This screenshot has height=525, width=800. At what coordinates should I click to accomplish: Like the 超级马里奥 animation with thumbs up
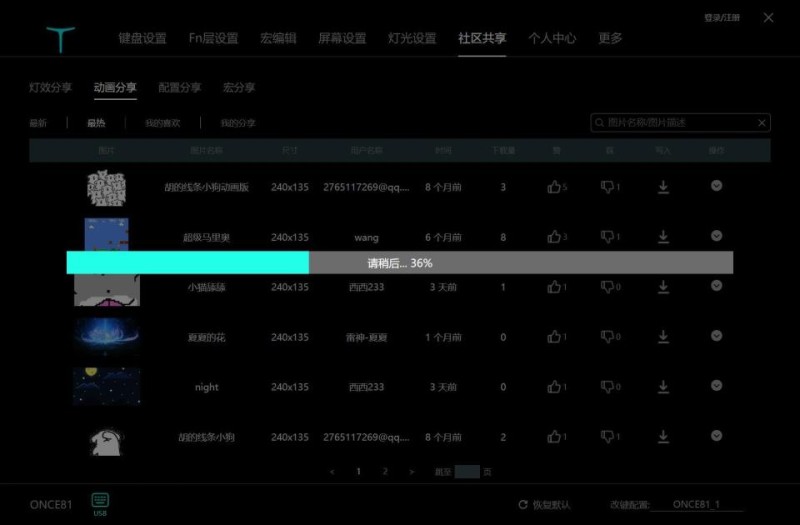click(x=554, y=237)
